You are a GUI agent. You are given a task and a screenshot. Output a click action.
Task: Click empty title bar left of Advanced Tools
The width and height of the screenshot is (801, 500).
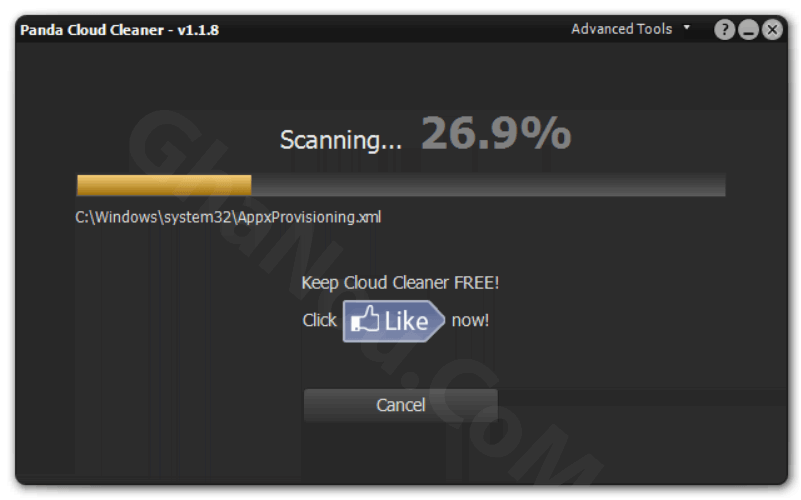point(393,30)
